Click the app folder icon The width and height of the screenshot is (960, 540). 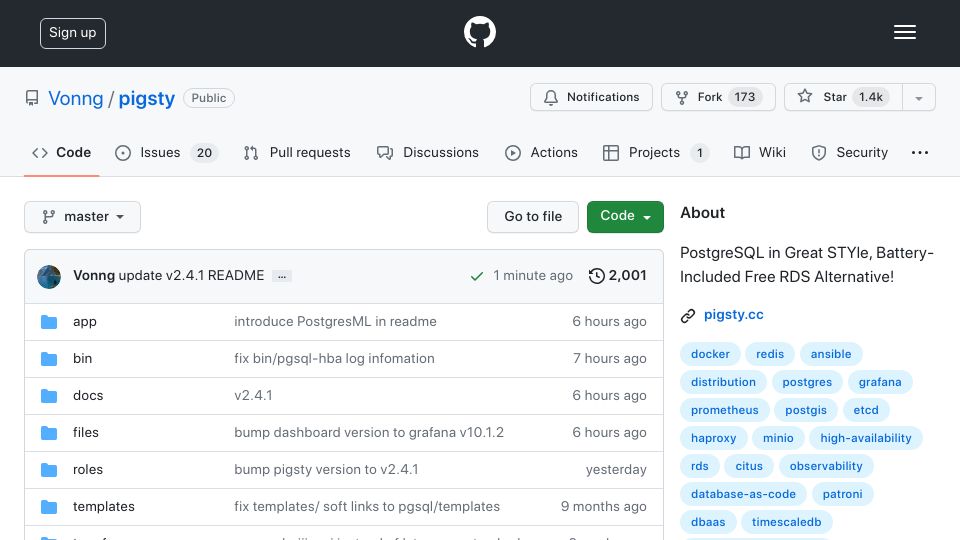(49, 322)
